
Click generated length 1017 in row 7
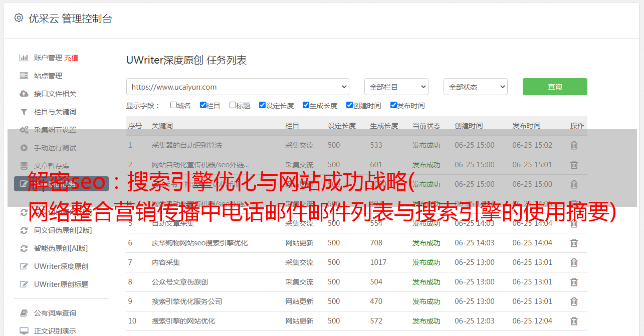click(378, 262)
